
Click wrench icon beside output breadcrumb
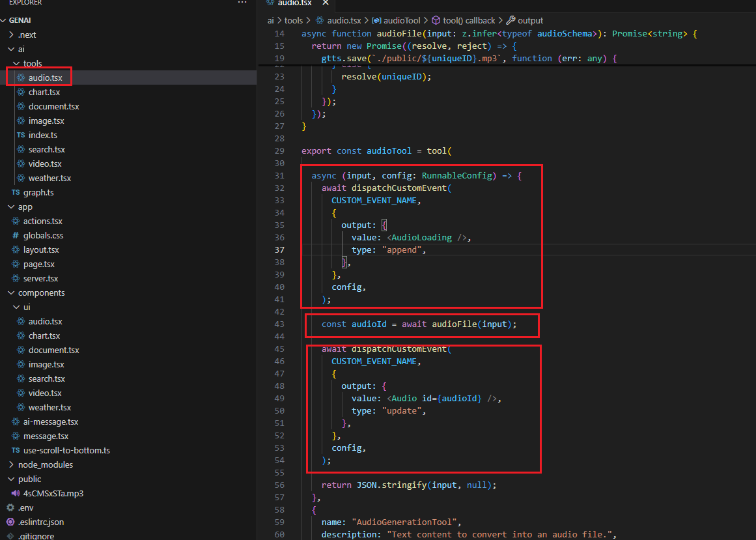(x=511, y=20)
